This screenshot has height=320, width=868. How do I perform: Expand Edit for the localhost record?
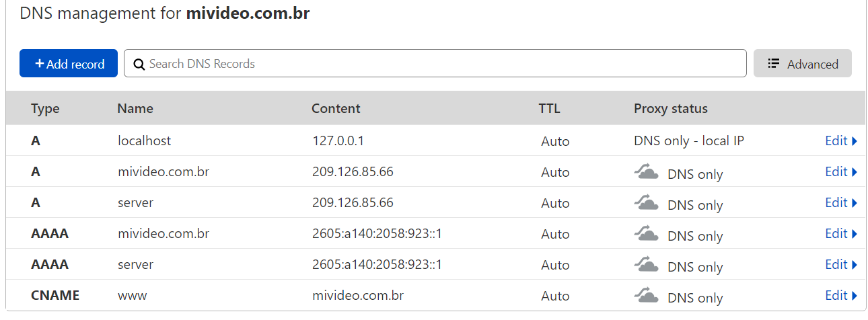[841, 141]
